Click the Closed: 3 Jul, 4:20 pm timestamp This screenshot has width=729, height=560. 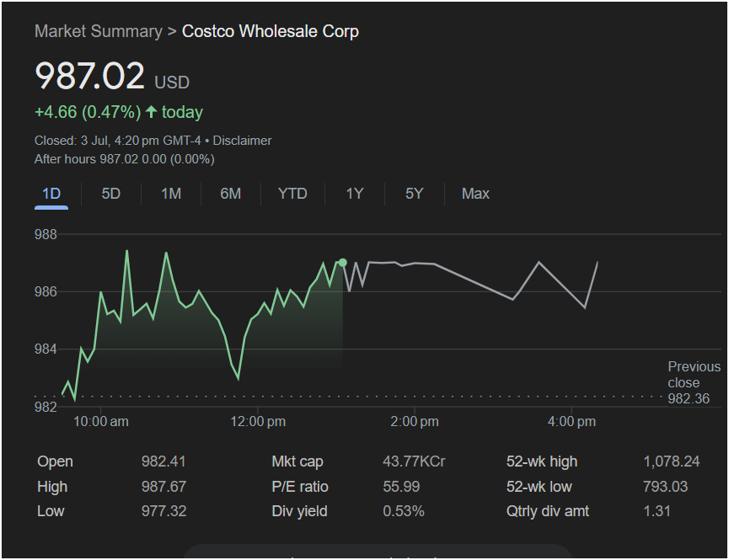[x=118, y=141]
